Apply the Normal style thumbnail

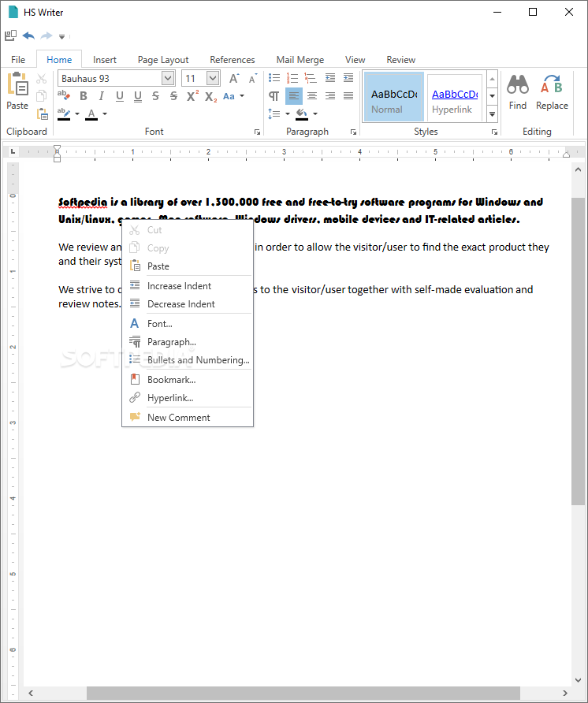pos(394,96)
